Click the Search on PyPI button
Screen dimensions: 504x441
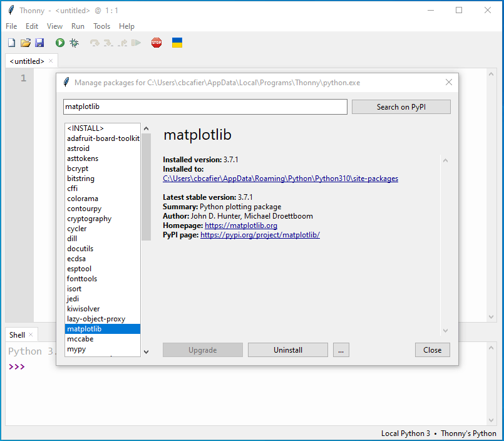pos(401,106)
